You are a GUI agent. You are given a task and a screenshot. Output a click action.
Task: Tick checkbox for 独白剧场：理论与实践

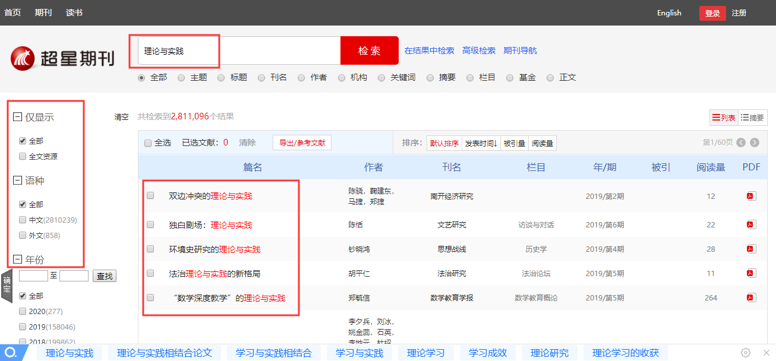click(150, 224)
